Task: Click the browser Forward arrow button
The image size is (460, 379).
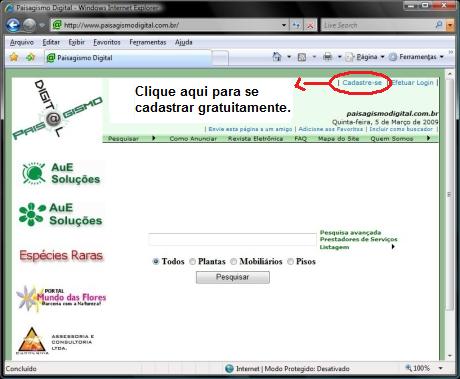Action: click(29, 25)
